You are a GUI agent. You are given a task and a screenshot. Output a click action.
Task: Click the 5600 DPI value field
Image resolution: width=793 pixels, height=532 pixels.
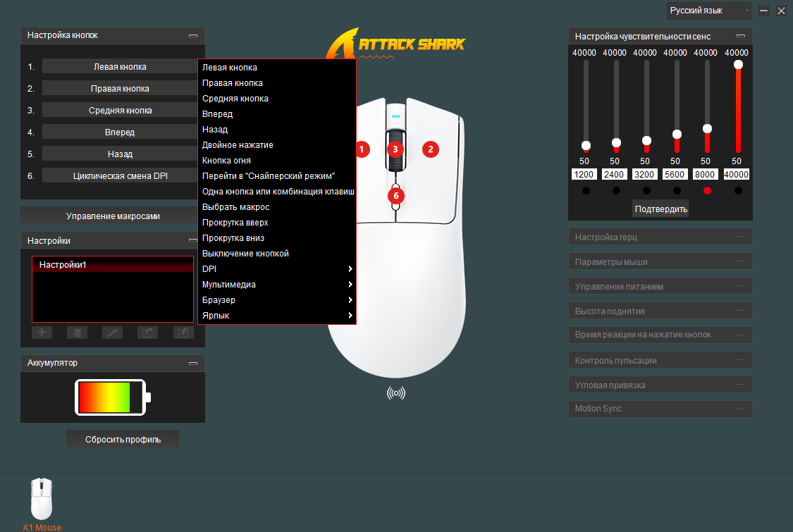pyautogui.click(x=675, y=175)
